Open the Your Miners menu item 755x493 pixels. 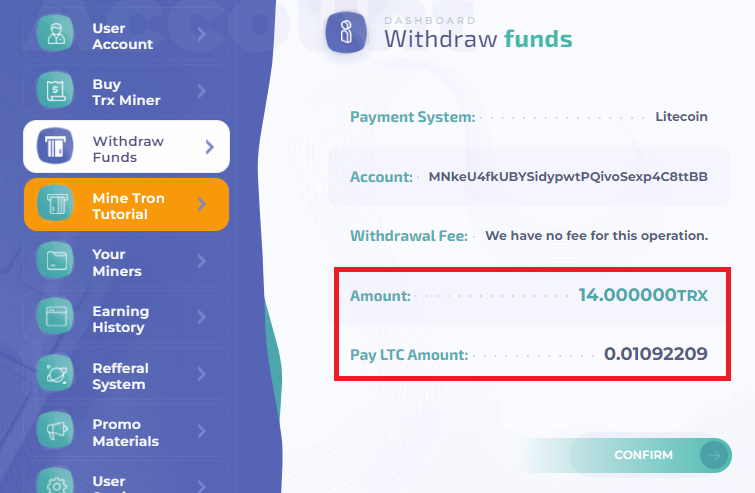[117, 262]
